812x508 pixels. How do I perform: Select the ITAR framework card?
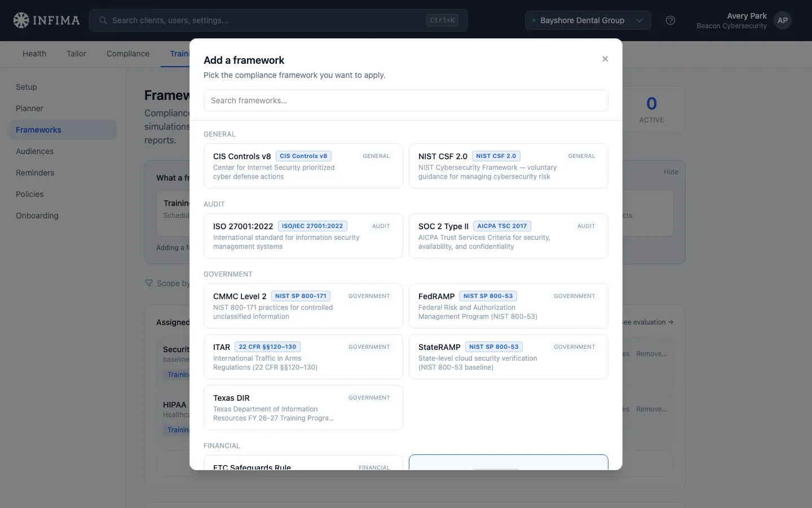pyautogui.click(x=303, y=357)
